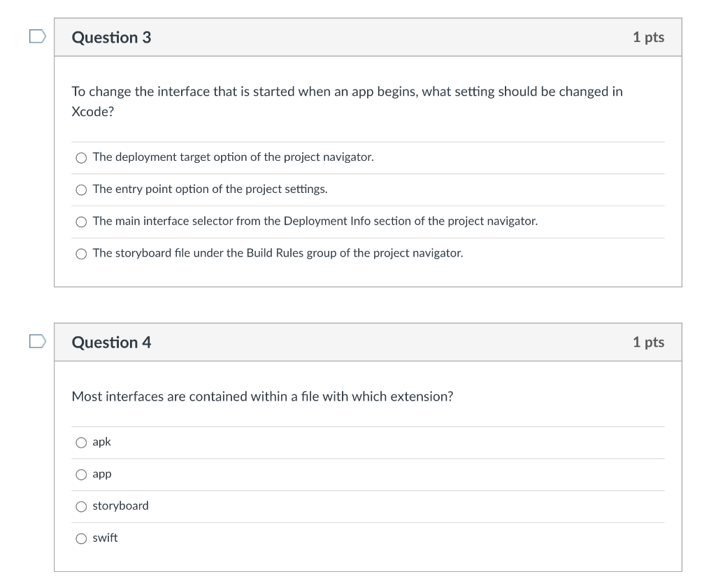Viewport: 716px width, 588px height.
Task: Select the app radio button
Action: click(x=82, y=475)
